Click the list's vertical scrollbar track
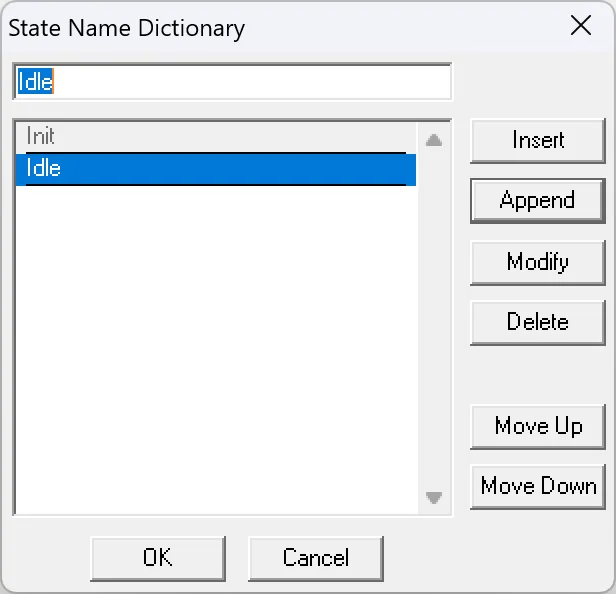This screenshot has height=594, width=616. pyautogui.click(x=433, y=320)
